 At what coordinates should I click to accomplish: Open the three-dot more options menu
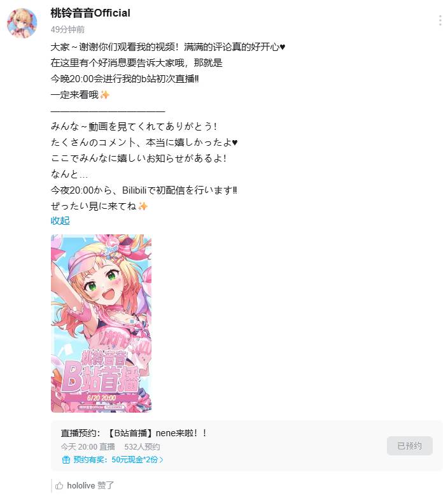coord(440,20)
